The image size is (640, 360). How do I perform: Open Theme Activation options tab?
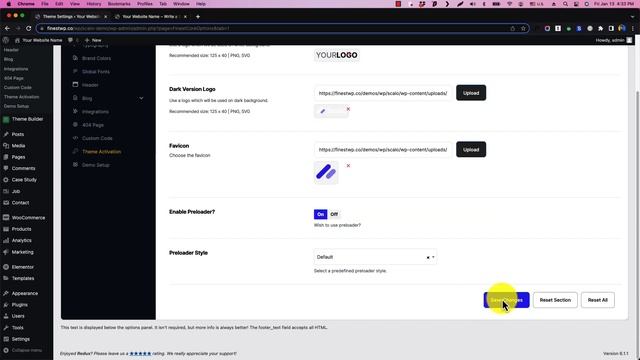(101, 152)
